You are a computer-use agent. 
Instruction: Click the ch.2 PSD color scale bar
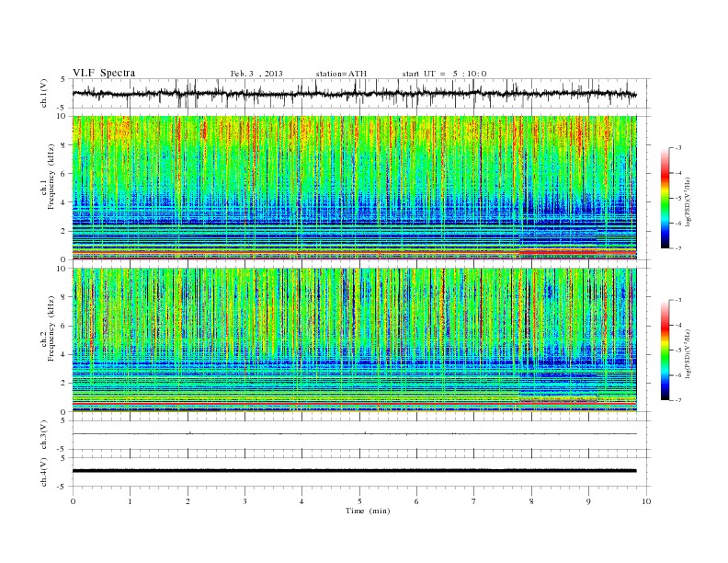[665, 350]
